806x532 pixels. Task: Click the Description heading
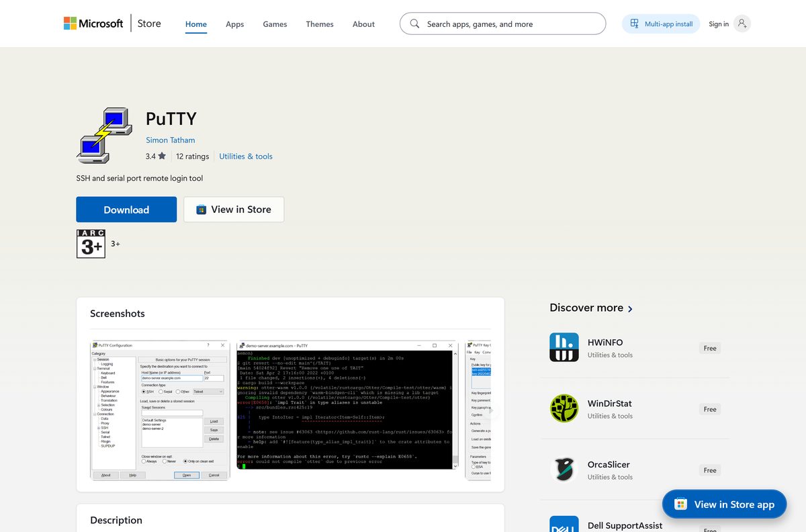pos(116,520)
